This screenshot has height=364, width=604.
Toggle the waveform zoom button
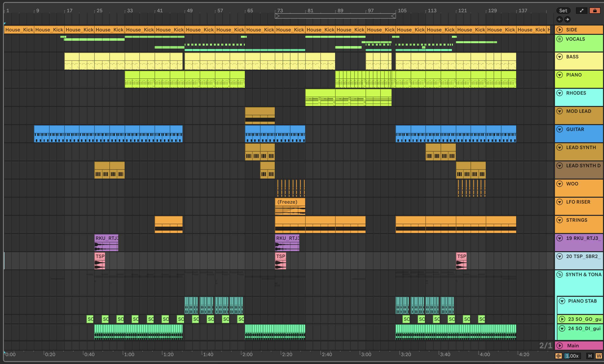(559, 356)
